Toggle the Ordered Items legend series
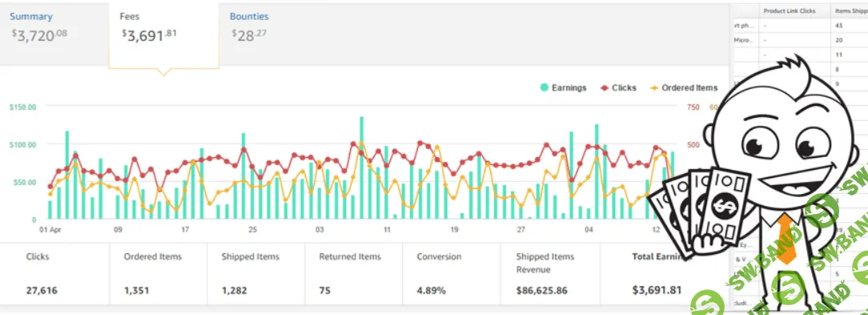 pyautogui.click(x=684, y=87)
